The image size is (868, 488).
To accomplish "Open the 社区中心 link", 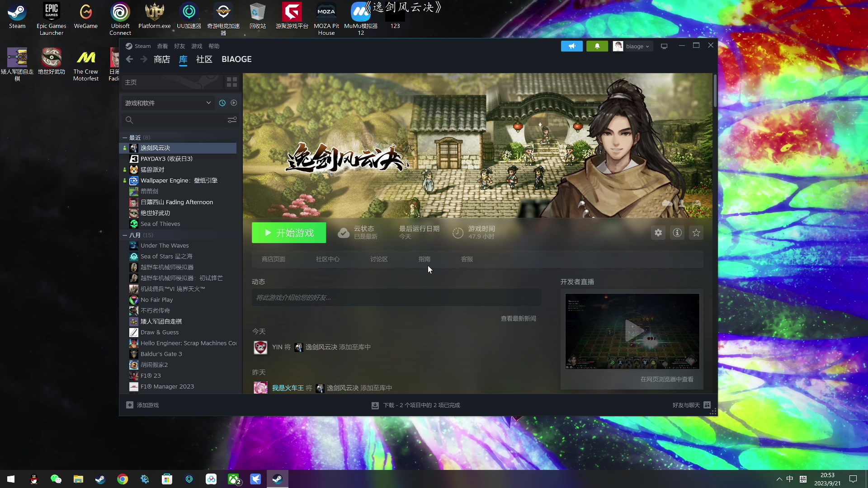I will (328, 259).
